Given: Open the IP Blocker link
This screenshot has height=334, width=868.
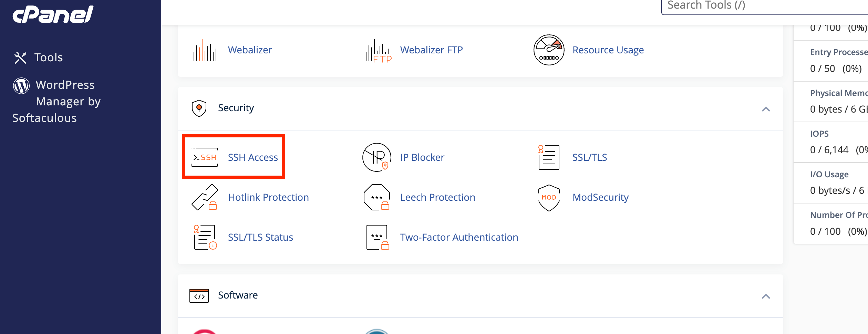Looking at the screenshot, I should 422,157.
